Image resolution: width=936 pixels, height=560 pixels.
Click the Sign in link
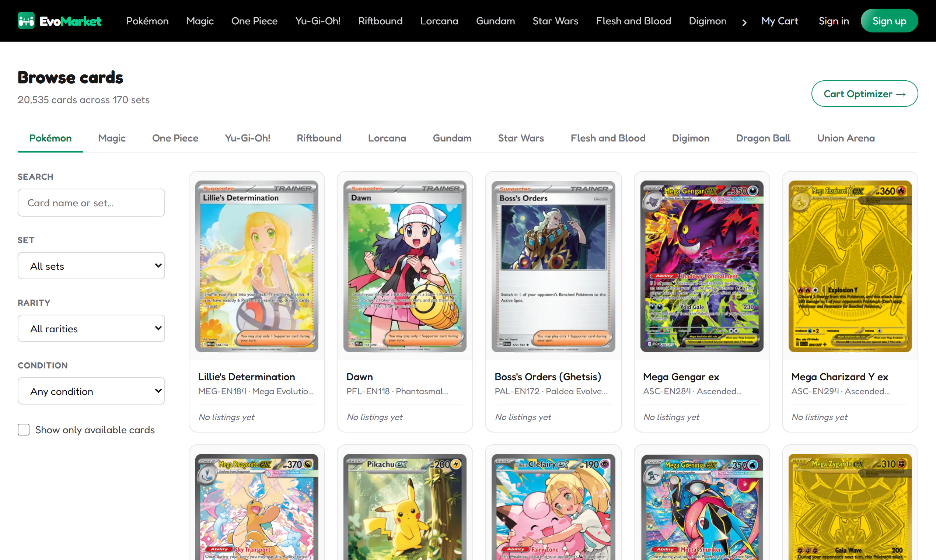tap(834, 21)
